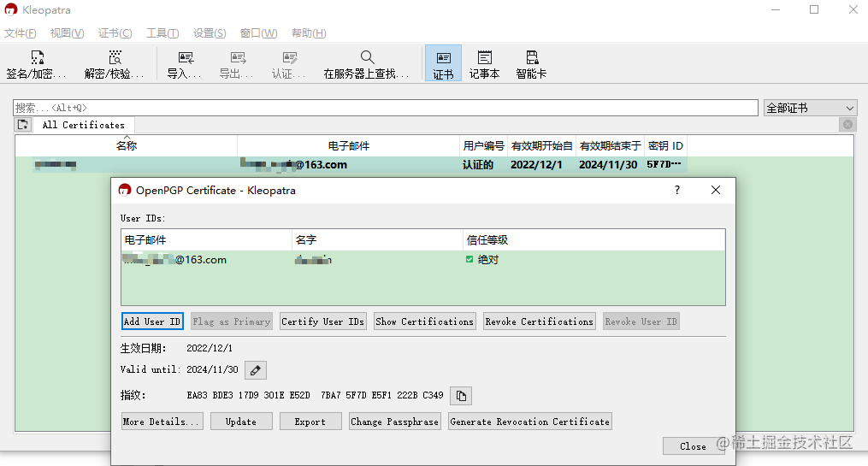
Task: Open the Smartcards (智能卡) view
Action: pos(531,64)
